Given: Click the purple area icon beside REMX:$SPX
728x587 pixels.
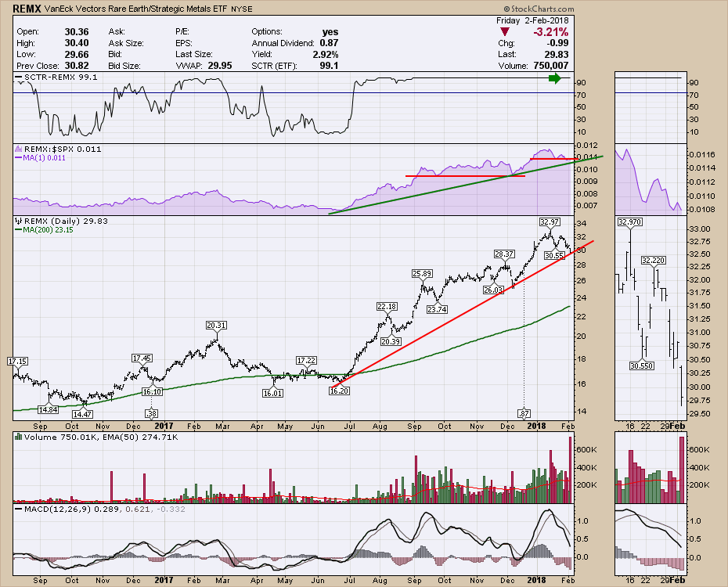Looking at the screenshot, I should (19, 149).
